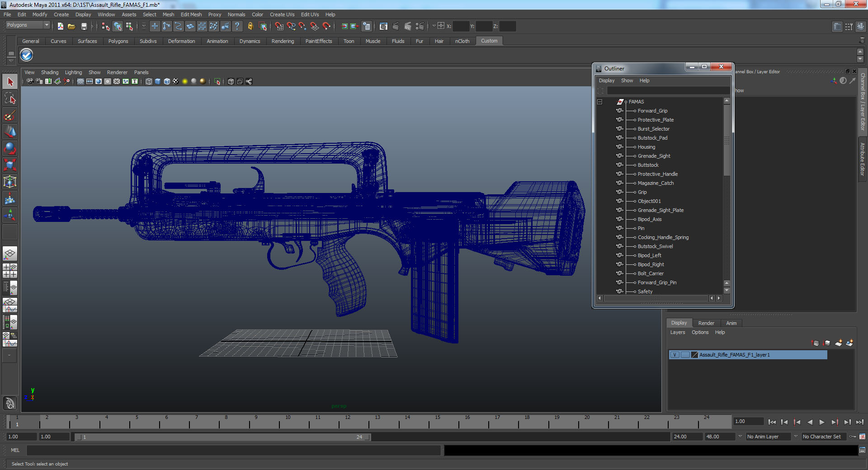Render the current frame
The image size is (868, 470).
(396, 26)
